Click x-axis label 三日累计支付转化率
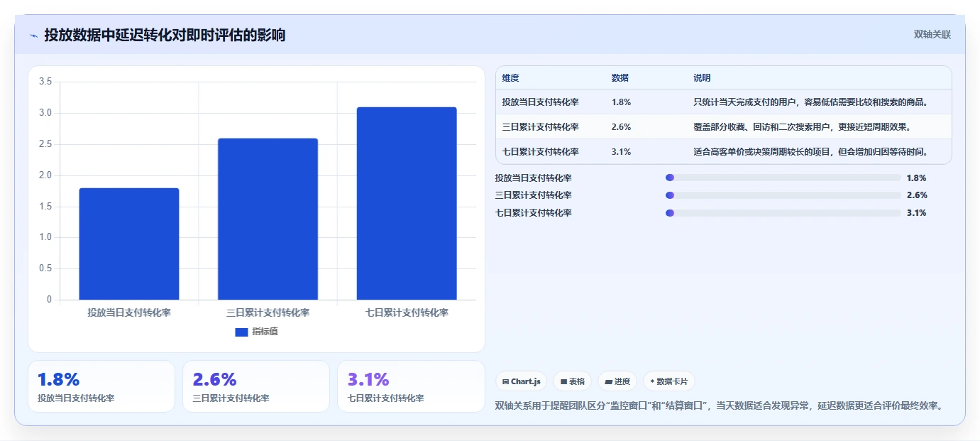The width and height of the screenshot is (980, 441). pos(268,312)
